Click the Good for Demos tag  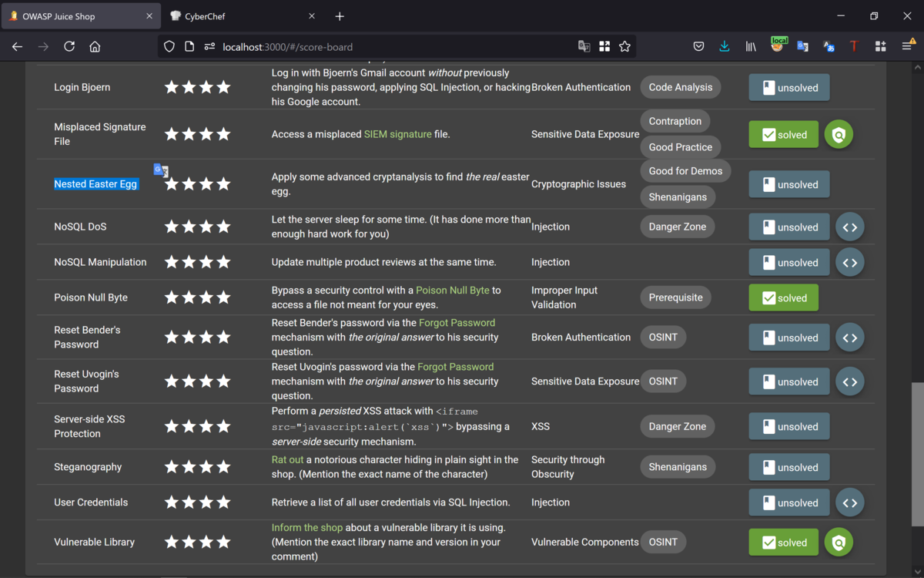(685, 171)
